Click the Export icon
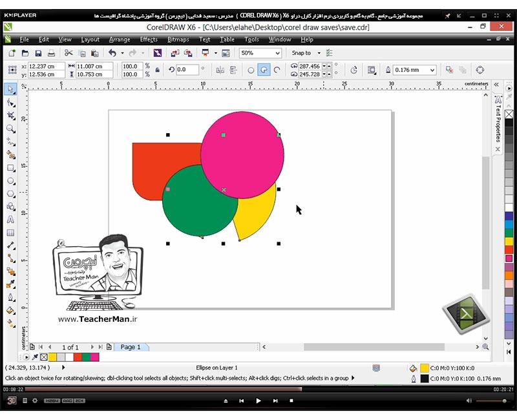The height and width of the screenshot is (420, 517). (x=188, y=53)
